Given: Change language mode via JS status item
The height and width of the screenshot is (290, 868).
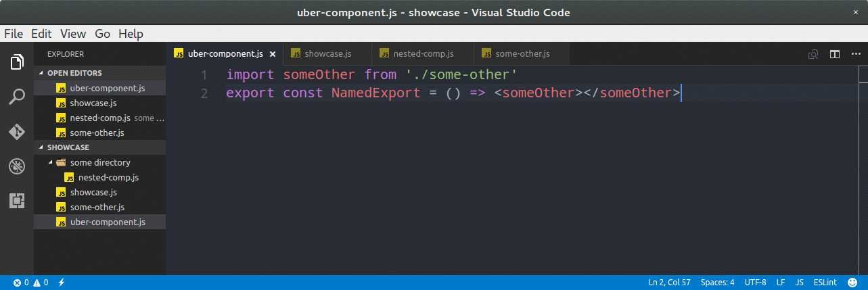Looking at the screenshot, I should point(799,283).
